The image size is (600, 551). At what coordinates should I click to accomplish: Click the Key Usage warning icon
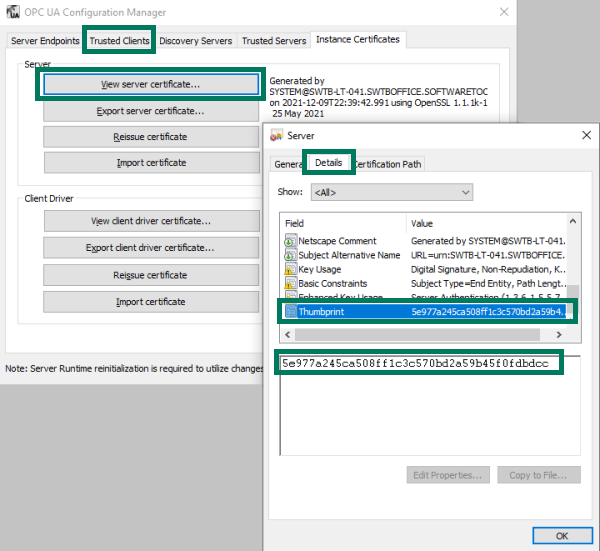point(290,269)
